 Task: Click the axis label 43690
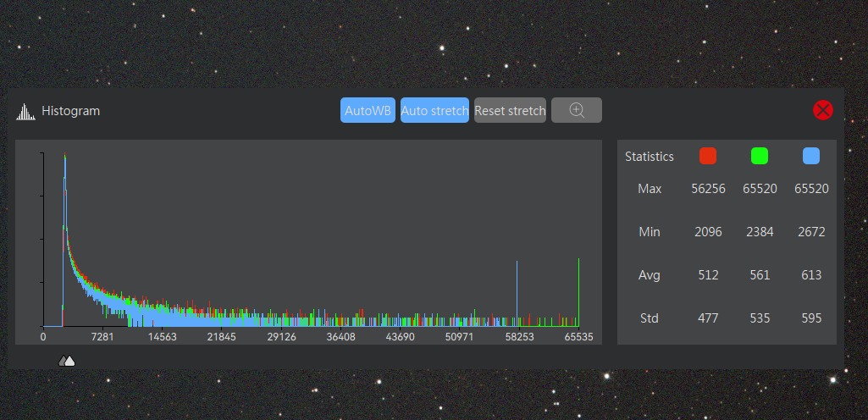click(401, 336)
